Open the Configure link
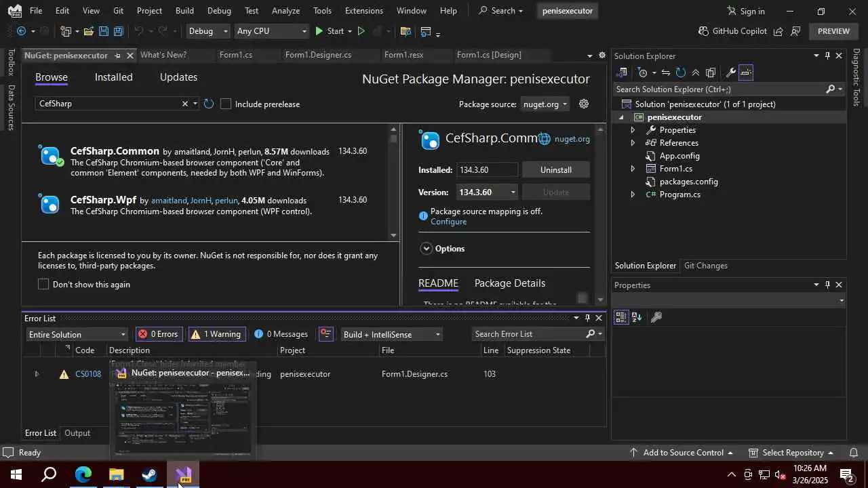Screen dimensions: 868x488 (x=448, y=222)
